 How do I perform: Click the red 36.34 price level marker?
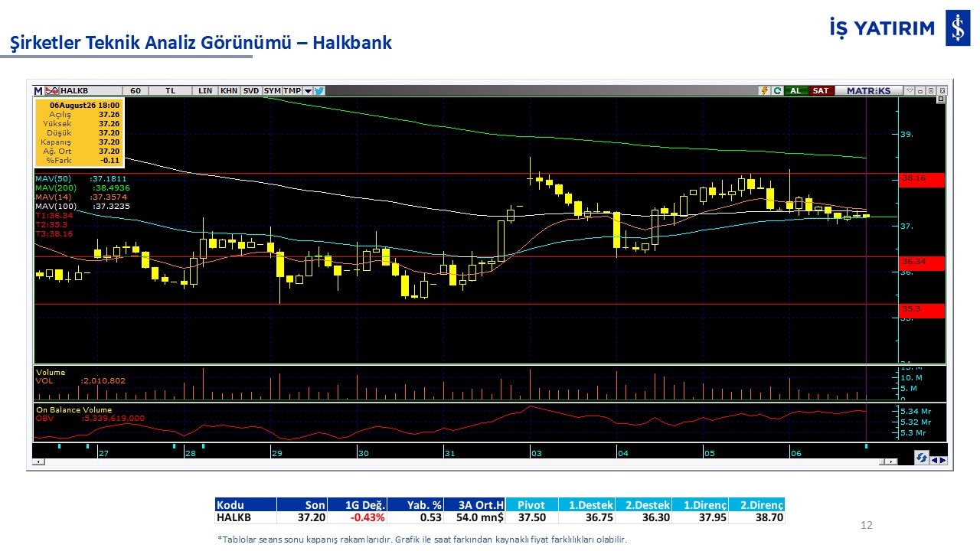click(922, 263)
